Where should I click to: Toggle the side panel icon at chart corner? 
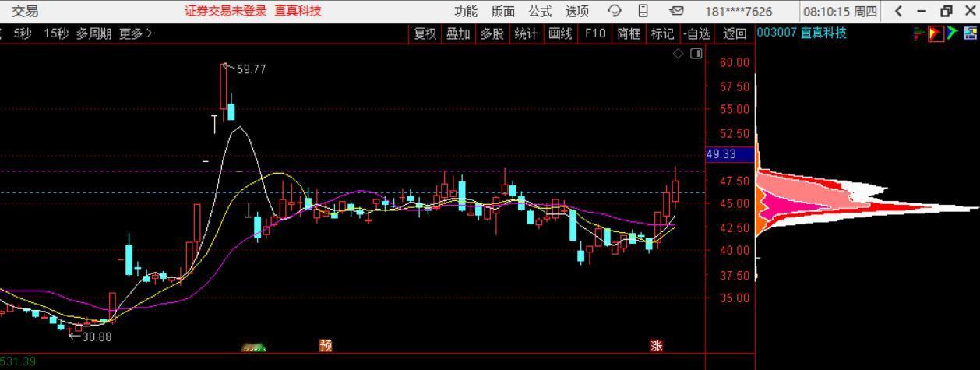click(x=696, y=53)
